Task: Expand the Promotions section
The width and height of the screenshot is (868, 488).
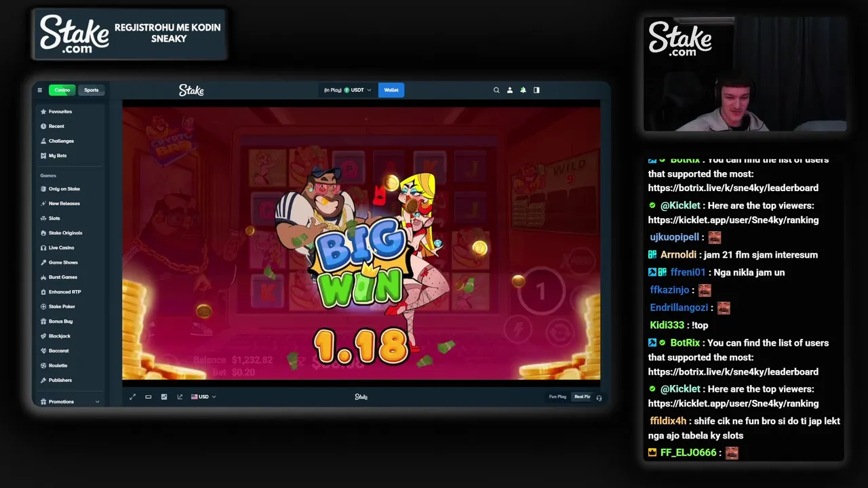Action: [70, 402]
